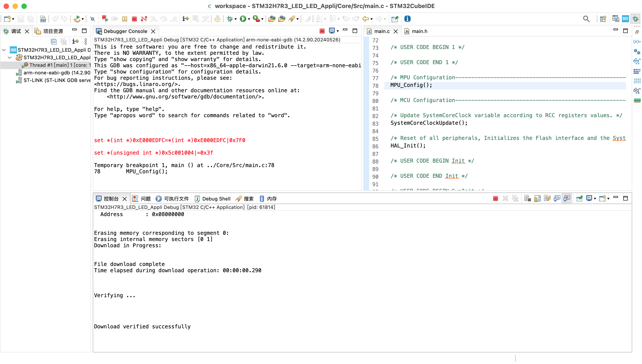Screen dimensions: 642x364
Task: Click line 78 MPU_Config() in editor
Action: tap(411, 85)
